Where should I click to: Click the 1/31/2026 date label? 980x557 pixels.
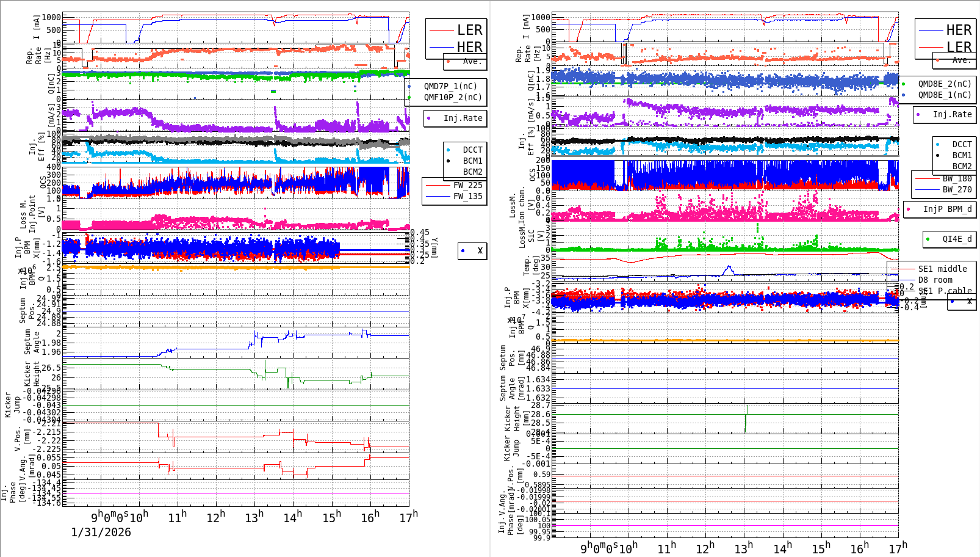tap(101, 533)
